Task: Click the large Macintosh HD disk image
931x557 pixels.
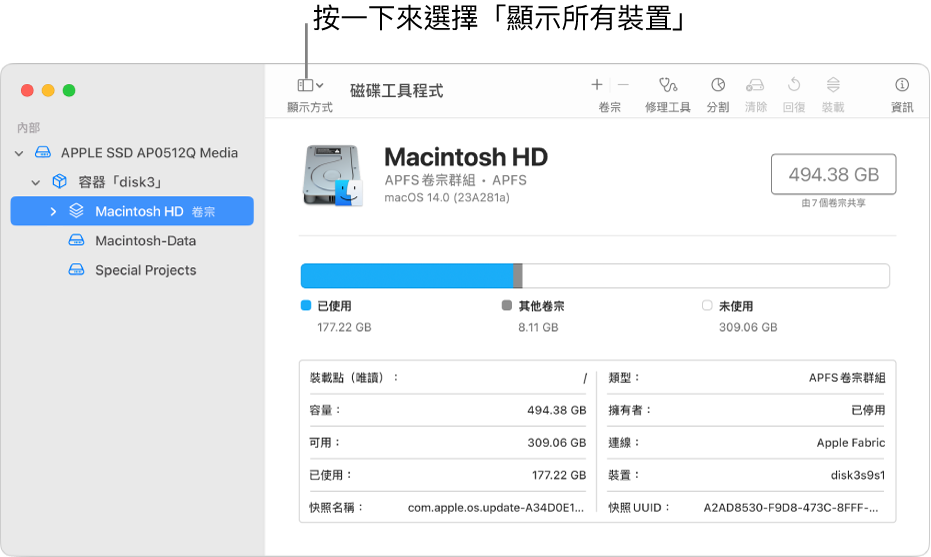Action: coord(332,176)
